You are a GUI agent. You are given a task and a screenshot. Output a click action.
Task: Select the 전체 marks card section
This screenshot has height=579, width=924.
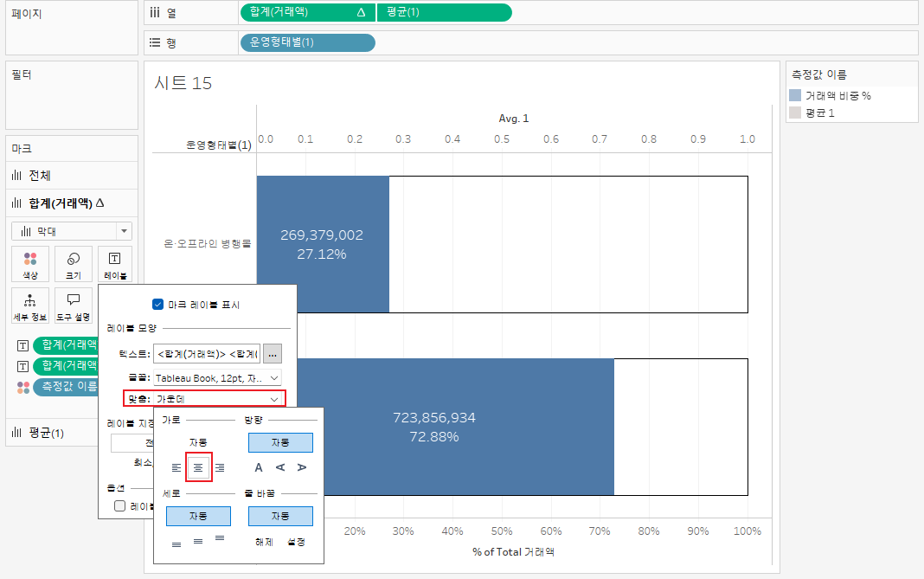[x=71, y=176]
